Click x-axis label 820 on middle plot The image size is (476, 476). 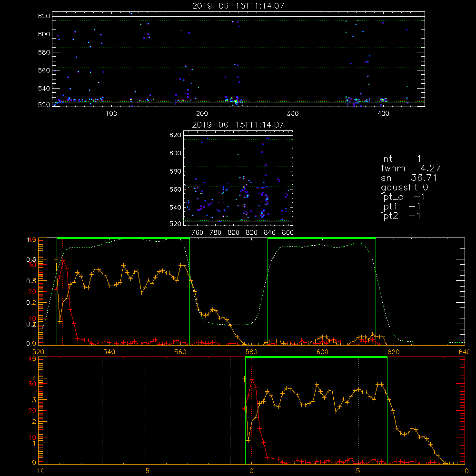point(252,233)
